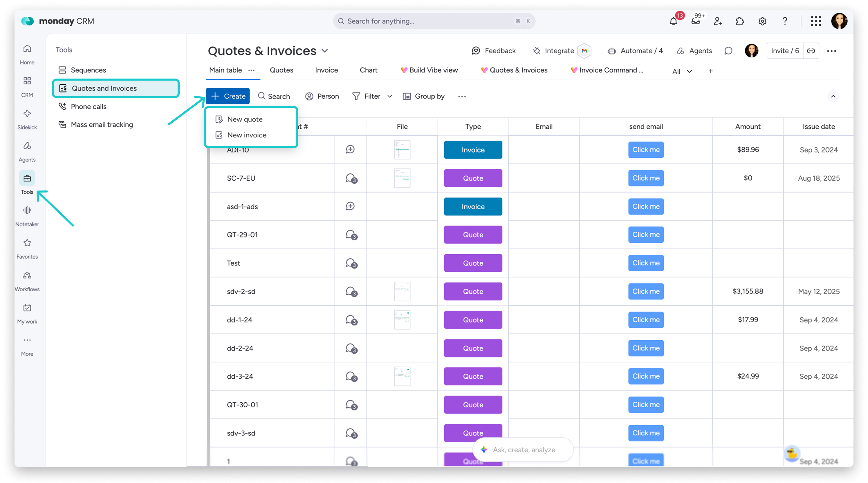This screenshot has width=868, height=483.
Task: Open the apps marketplace puzzle icon
Action: (x=740, y=21)
